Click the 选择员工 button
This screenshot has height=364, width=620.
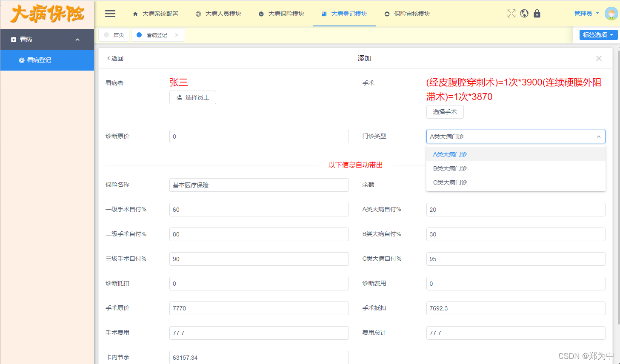[192, 97]
